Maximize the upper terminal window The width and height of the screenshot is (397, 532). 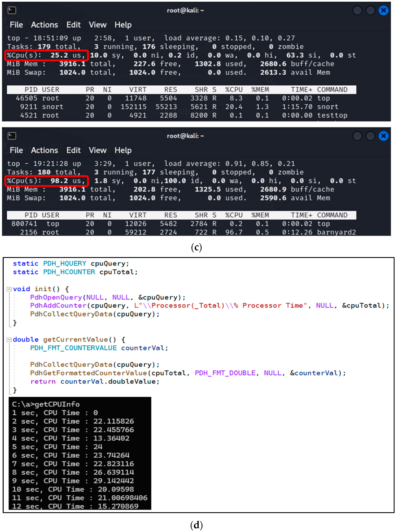tap(370, 10)
